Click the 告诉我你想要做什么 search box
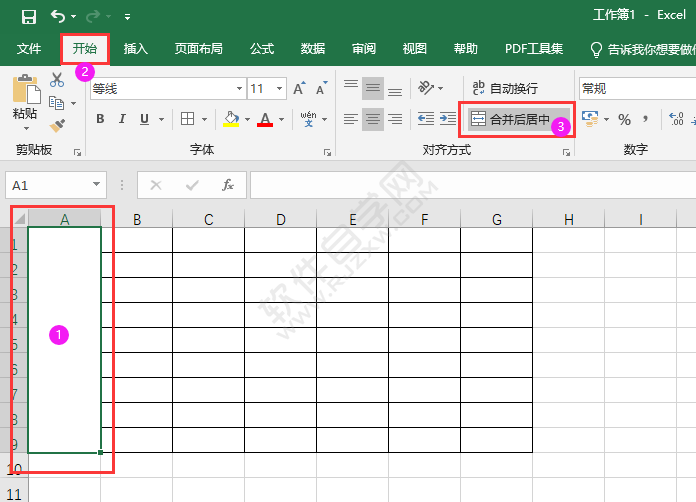This screenshot has width=696, height=502. (x=643, y=49)
